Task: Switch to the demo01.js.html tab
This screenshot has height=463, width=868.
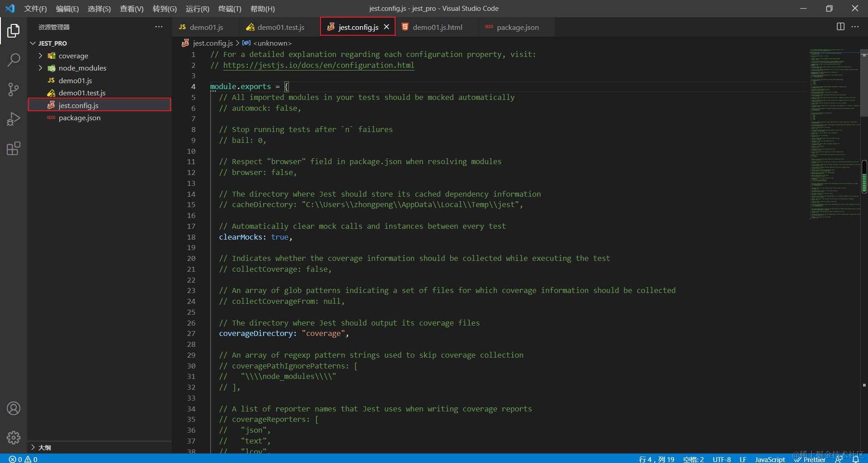Action: [437, 27]
